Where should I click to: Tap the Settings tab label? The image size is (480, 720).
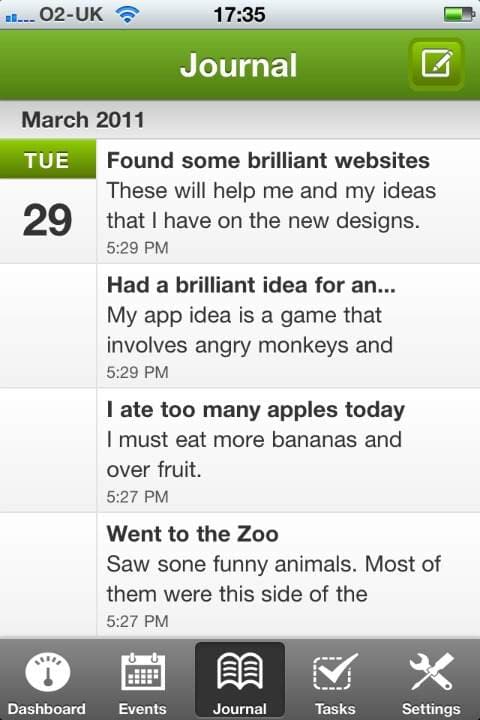pyautogui.click(x=431, y=709)
